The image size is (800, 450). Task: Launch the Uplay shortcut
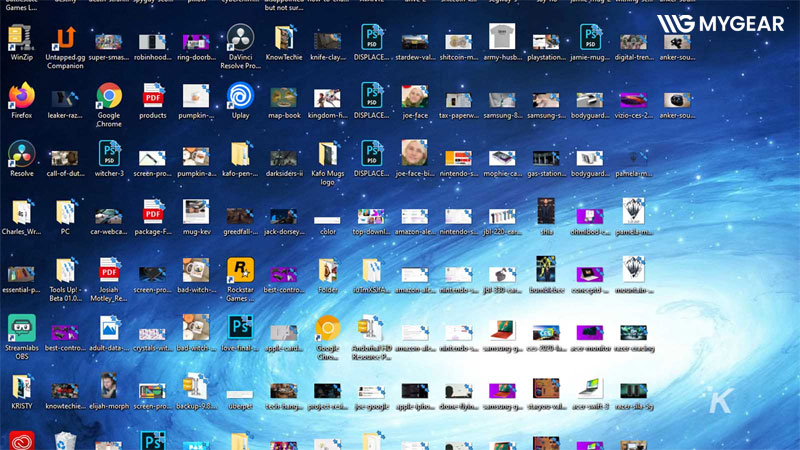point(240,97)
